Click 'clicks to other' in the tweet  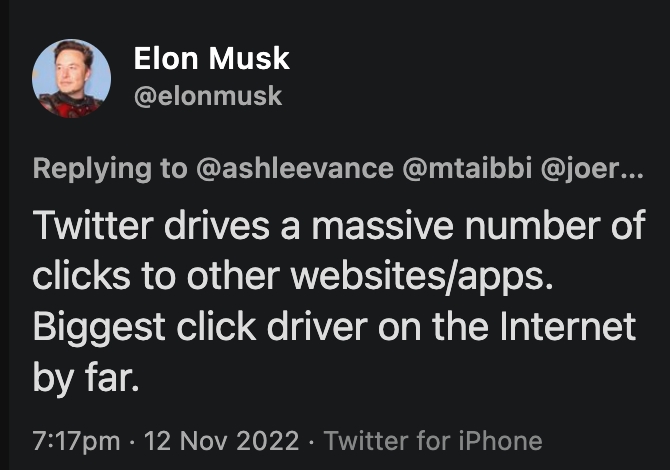point(156,276)
